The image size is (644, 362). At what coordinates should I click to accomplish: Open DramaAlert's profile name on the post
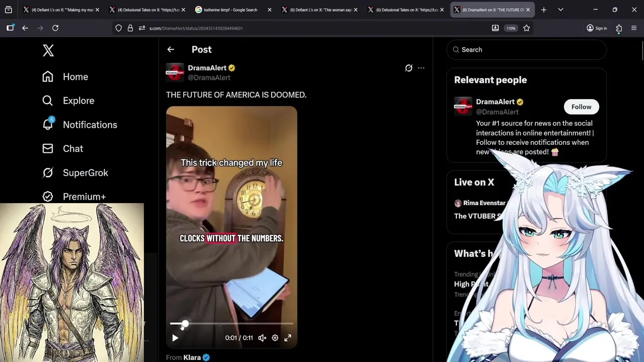[x=207, y=68]
